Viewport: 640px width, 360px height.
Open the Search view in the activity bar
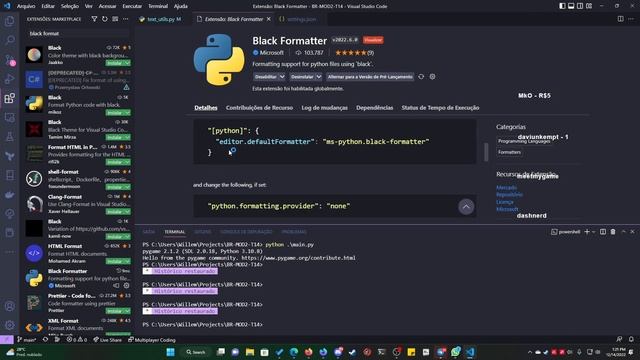click(x=9, y=40)
